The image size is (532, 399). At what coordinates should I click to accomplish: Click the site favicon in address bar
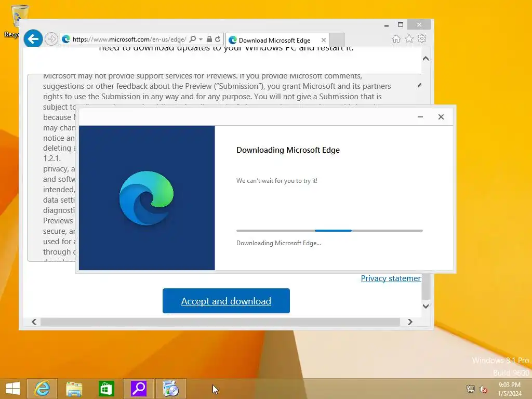point(66,39)
